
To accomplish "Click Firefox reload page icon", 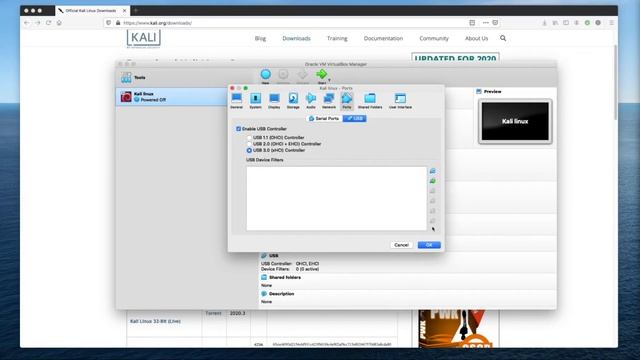I will pyautogui.click(x=49, y=23).
